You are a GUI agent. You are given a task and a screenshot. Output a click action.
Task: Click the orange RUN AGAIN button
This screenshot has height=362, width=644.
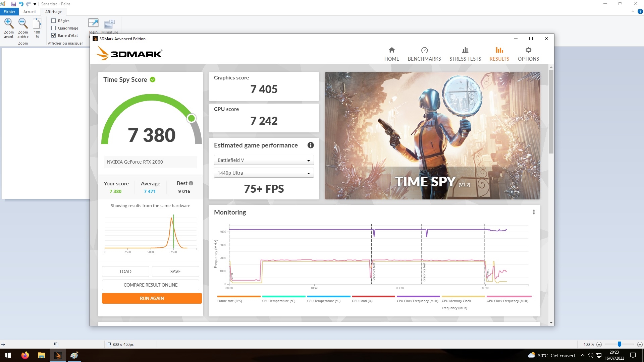click(x=152, y=298)
